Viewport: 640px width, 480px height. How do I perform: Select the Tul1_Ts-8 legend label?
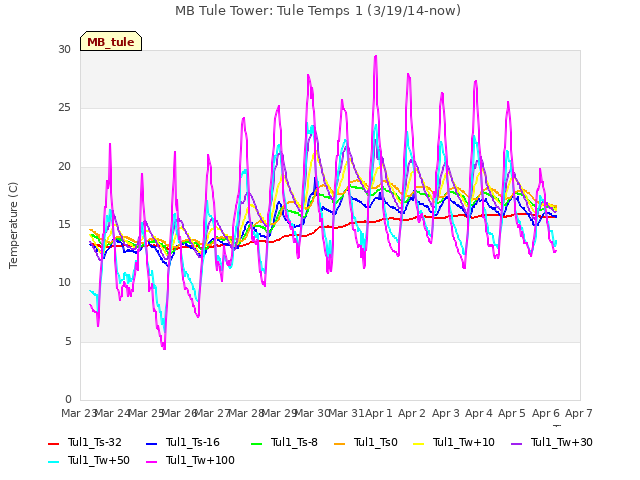pos(294,442)
